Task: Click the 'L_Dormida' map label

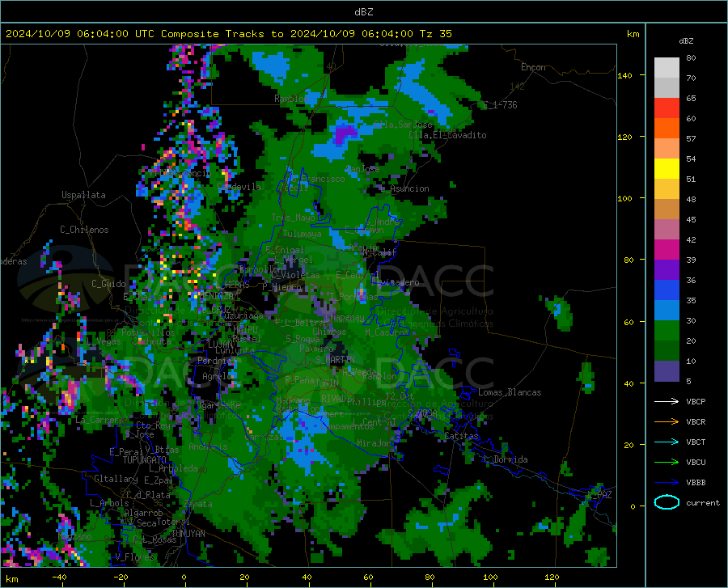Action: point(505,459)
